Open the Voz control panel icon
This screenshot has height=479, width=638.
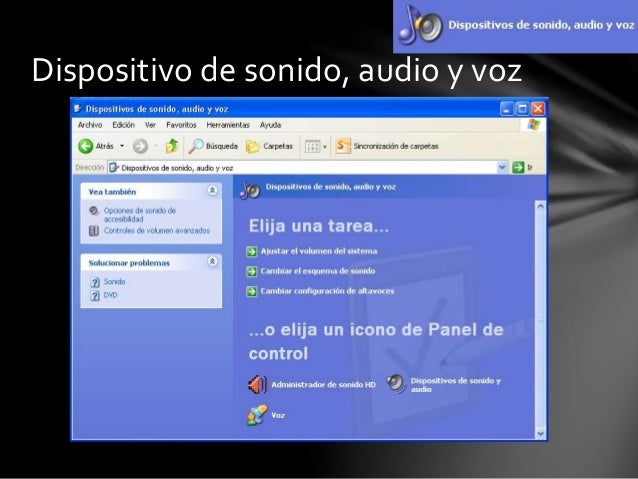coord(257,415)
